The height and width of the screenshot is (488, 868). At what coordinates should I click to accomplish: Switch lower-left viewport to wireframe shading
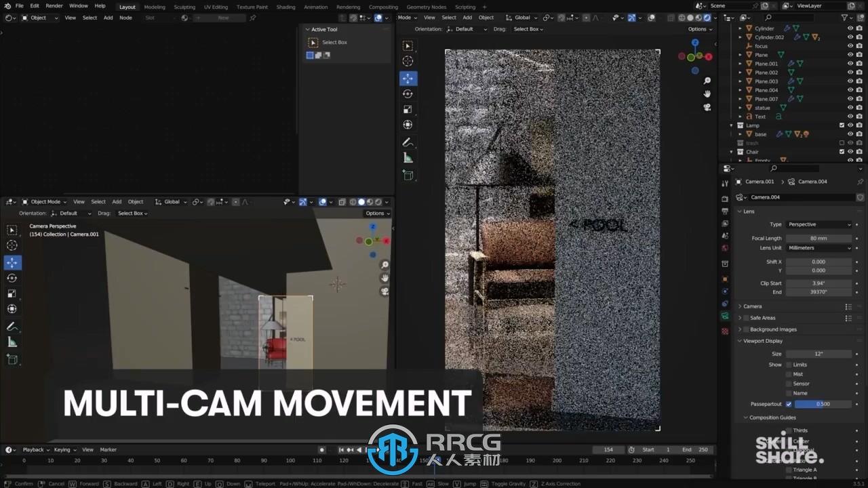(x=353, y=202)
